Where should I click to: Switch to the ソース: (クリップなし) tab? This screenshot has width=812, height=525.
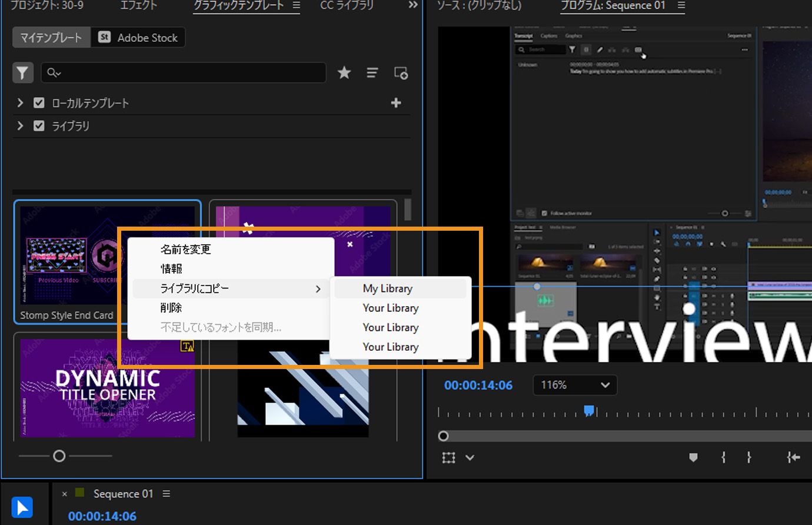479,5
